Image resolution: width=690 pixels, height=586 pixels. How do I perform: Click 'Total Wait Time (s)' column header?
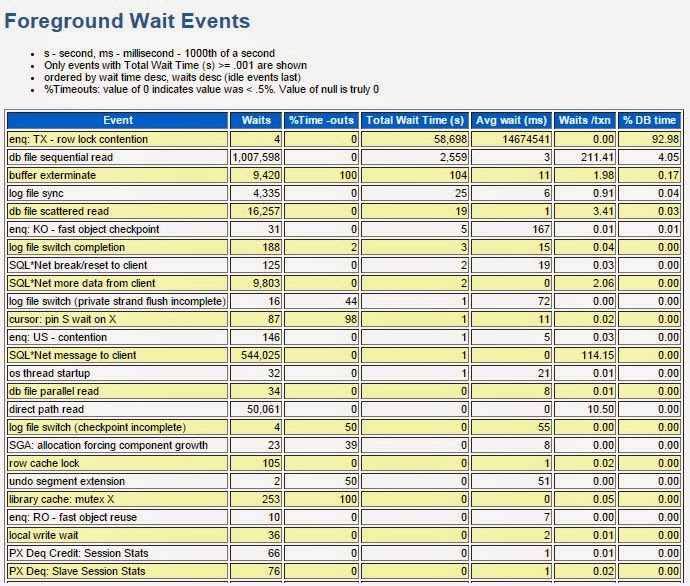pyautogui.click(x=415, y=121)
